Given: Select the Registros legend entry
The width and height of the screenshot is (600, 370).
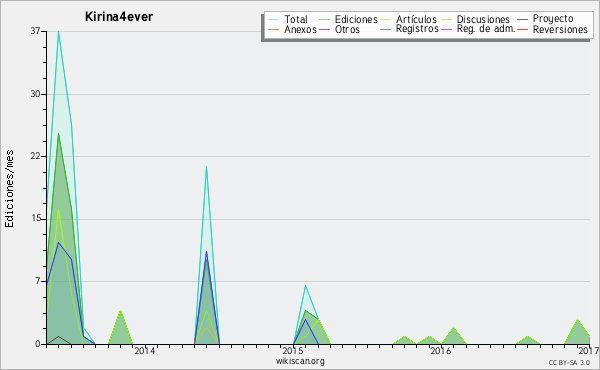Looking at the screenshot, I should 417,29.
